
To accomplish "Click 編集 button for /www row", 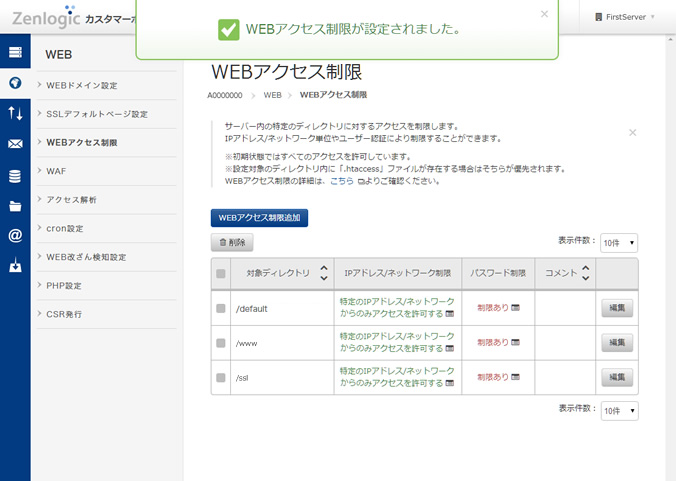I will (617, 343).
